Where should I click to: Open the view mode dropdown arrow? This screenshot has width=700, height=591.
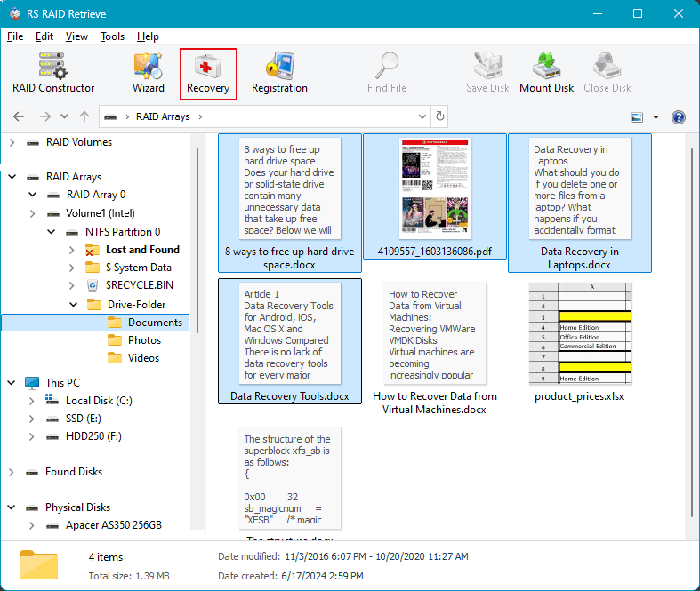656,117
